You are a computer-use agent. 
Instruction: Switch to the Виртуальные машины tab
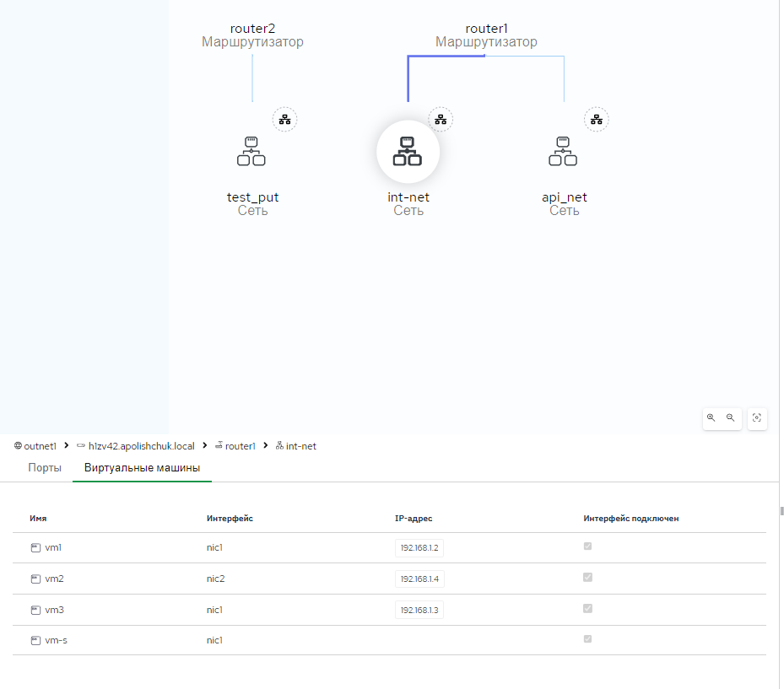point(142,468)
